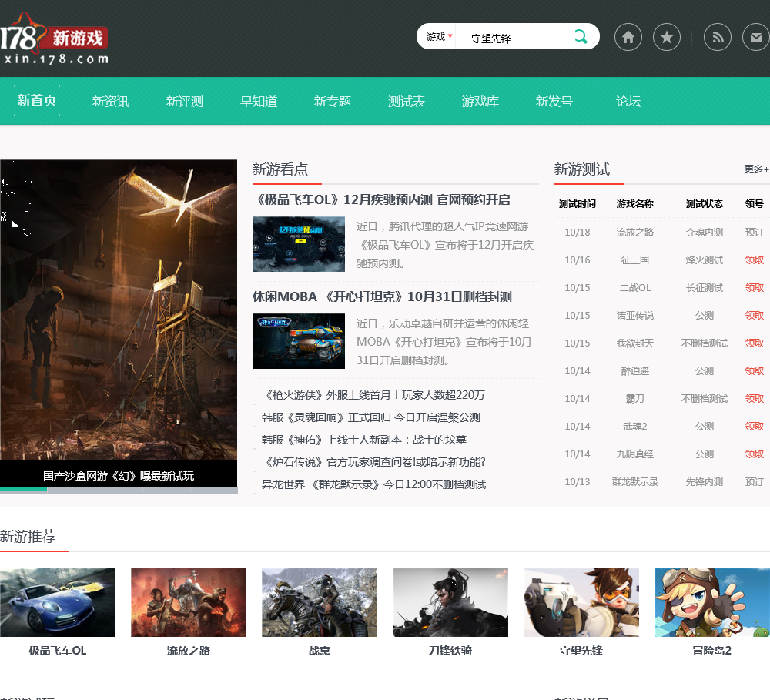This screenshot has height=700, width=770.
Task: Open 诺亚传说 game name in table
Action: pos(635,316)
